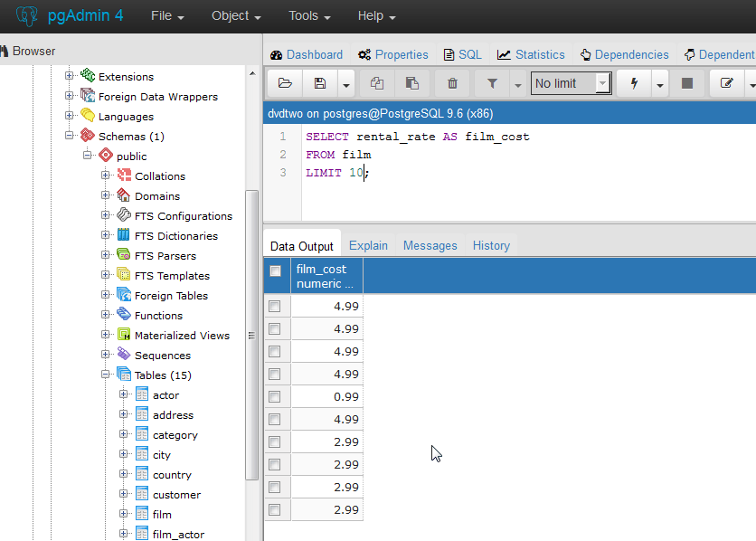Select the customer table in tree
The height and width of the screenshot is (541, 756).
point(176,495)
